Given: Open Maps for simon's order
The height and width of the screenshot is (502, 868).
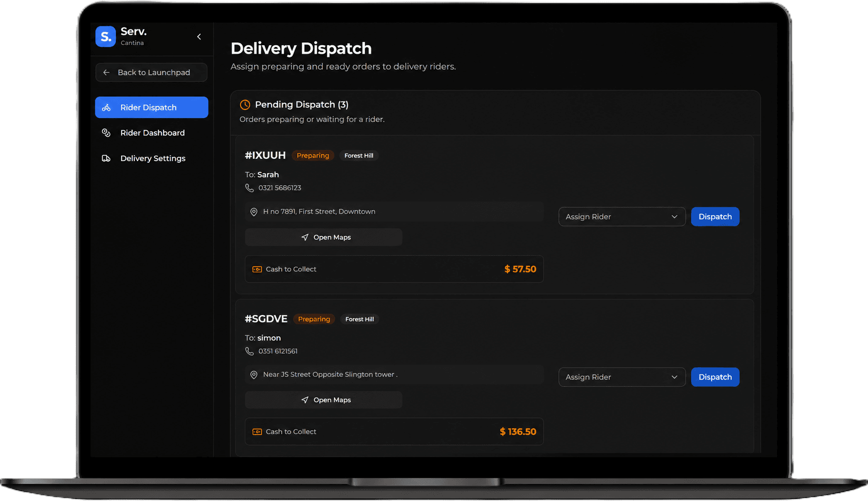Looking at the screenshot, I should coord(324,400).
